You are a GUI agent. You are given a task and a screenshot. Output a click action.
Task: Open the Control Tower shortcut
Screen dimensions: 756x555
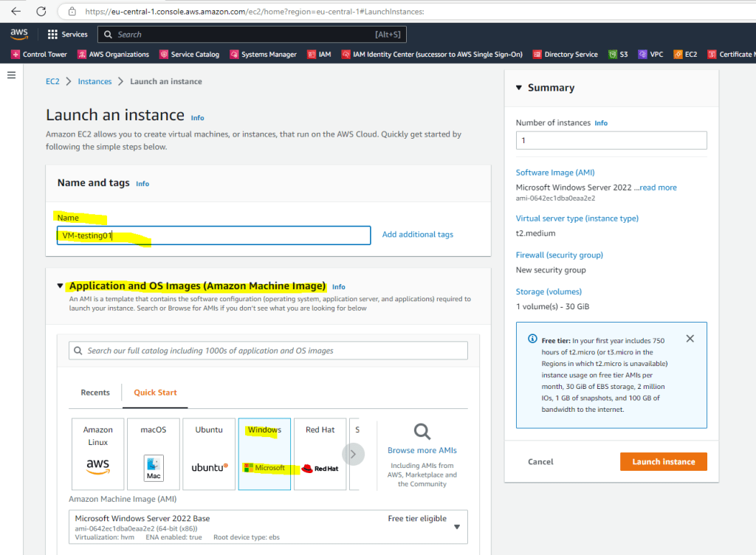coord(40,55)
